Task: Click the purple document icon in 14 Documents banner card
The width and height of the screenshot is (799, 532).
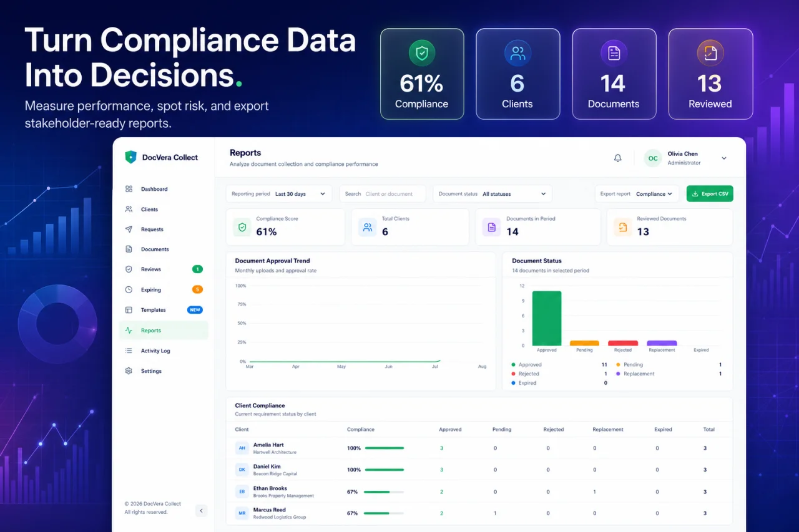Action: point(614,53)
